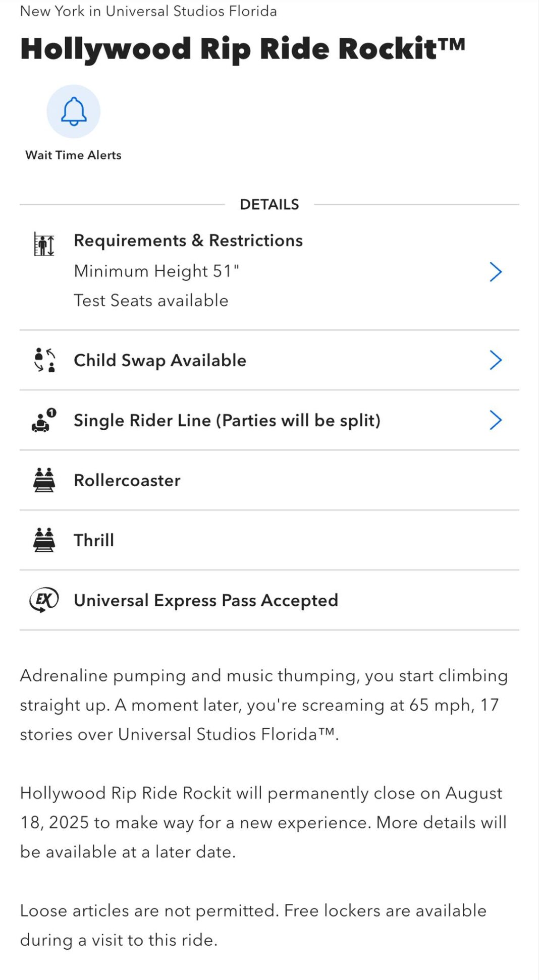Click the Child Swap icon
539x980 pixels.
click(x=44, y=360)
